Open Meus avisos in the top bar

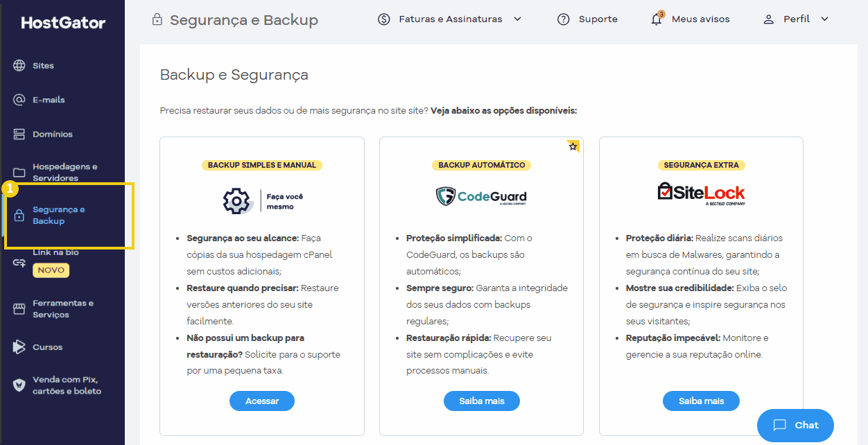tap(700, 19)
